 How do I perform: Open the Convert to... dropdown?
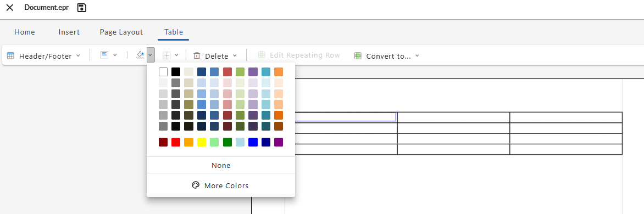[x=387, y=56]
